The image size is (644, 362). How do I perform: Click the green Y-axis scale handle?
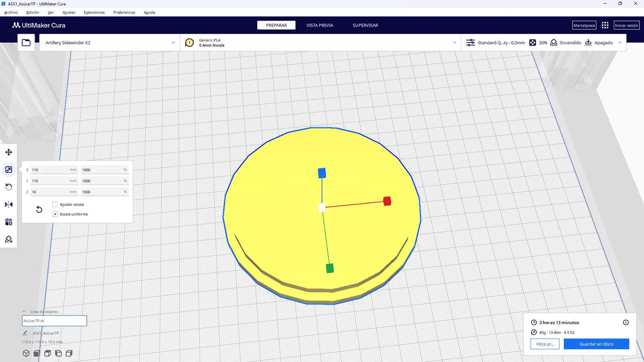pos(330,268)
